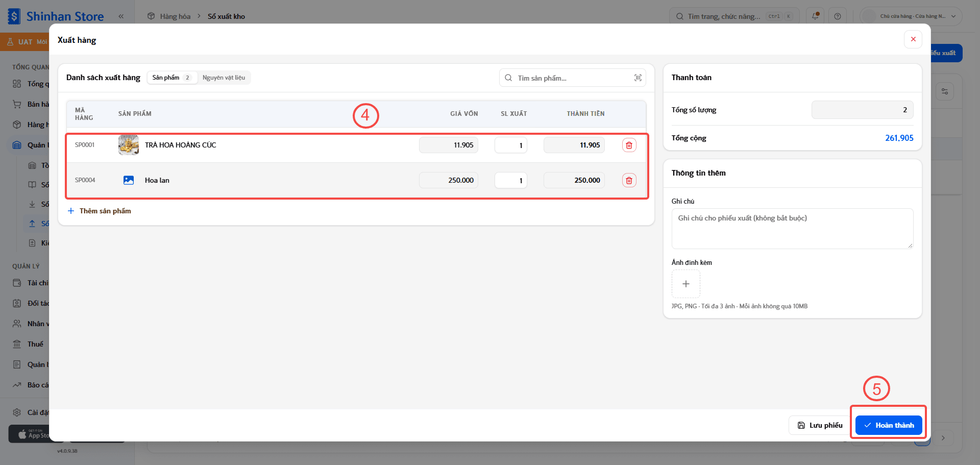Screen dimensions: 980x465
Task: Focus the Tìm sản phẩm search field
Action: pos(572,78)
